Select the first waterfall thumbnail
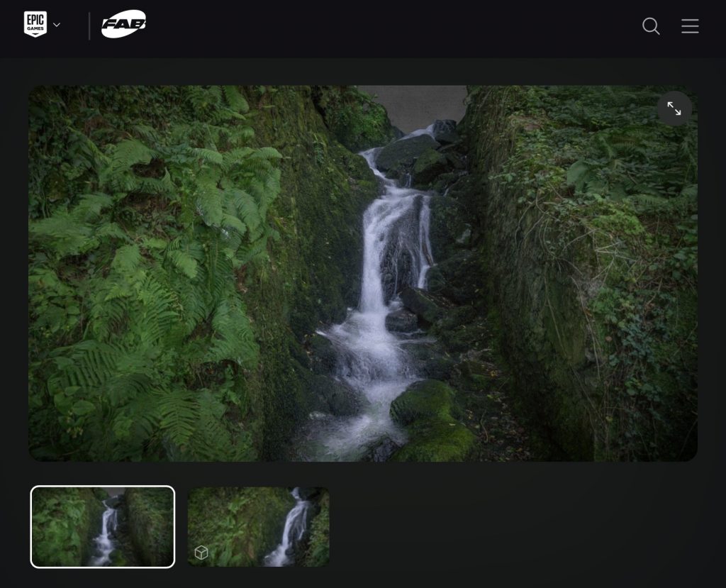This screenshot has width=726, height=588. 103,526
